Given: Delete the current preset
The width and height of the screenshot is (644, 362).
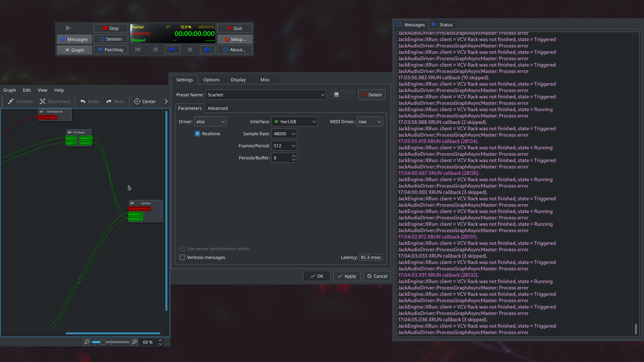Looking at the screenshot, I should 372,95.
